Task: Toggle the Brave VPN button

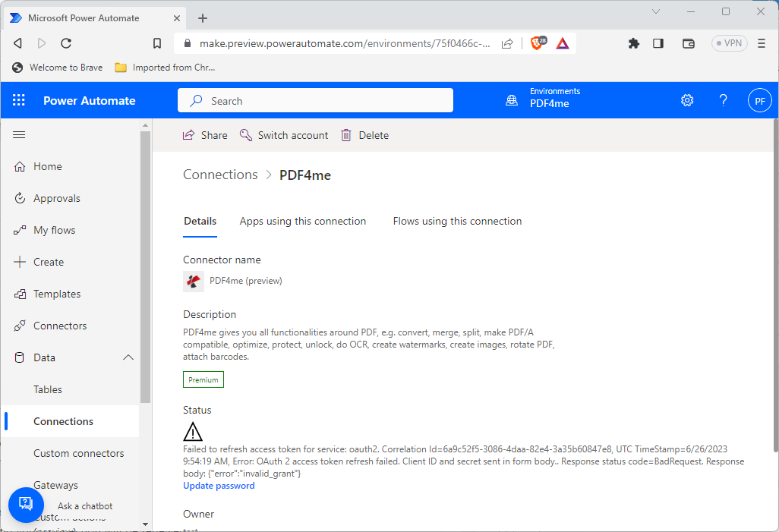Action: pos(729,43)
